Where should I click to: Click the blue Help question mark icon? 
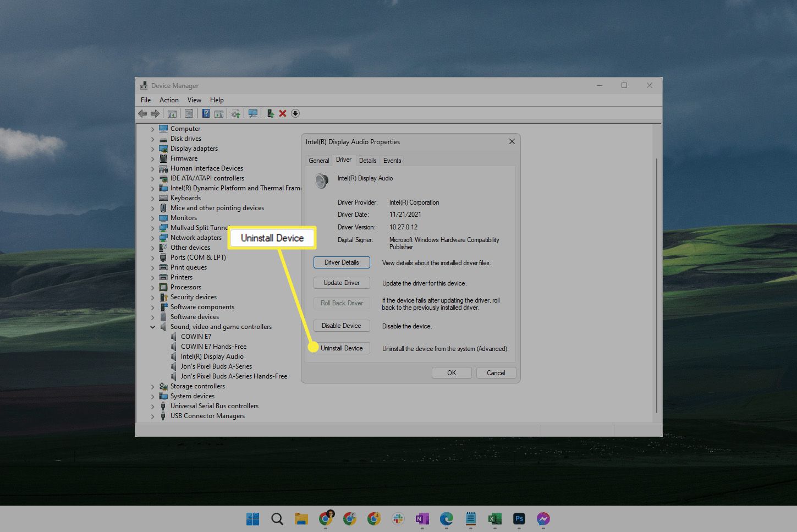(206, 113)
